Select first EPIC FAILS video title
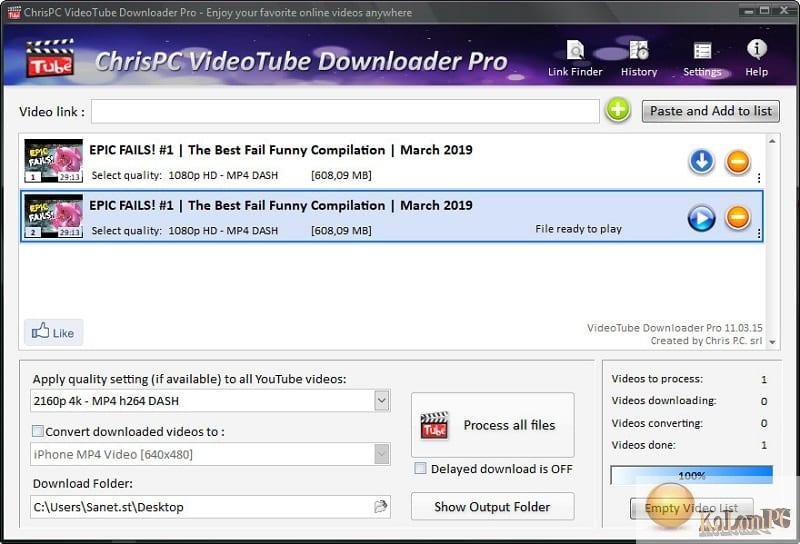 [281, 150]
